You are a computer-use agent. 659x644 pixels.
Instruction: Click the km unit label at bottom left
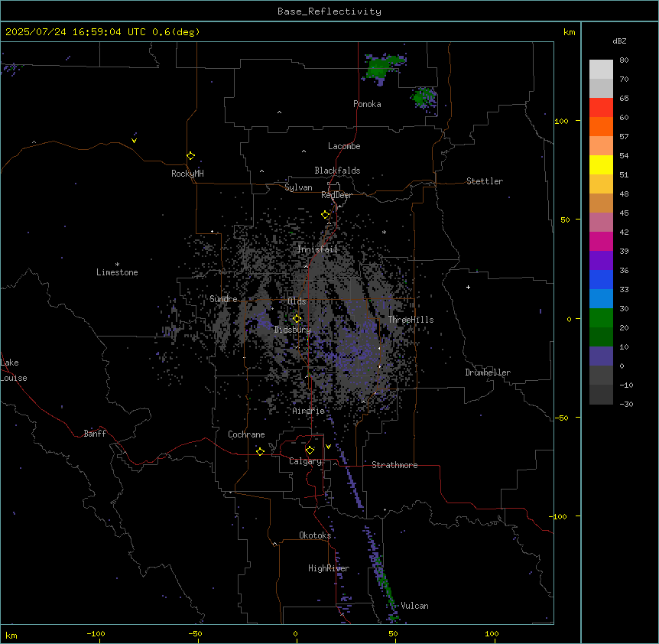coord(11,635)
